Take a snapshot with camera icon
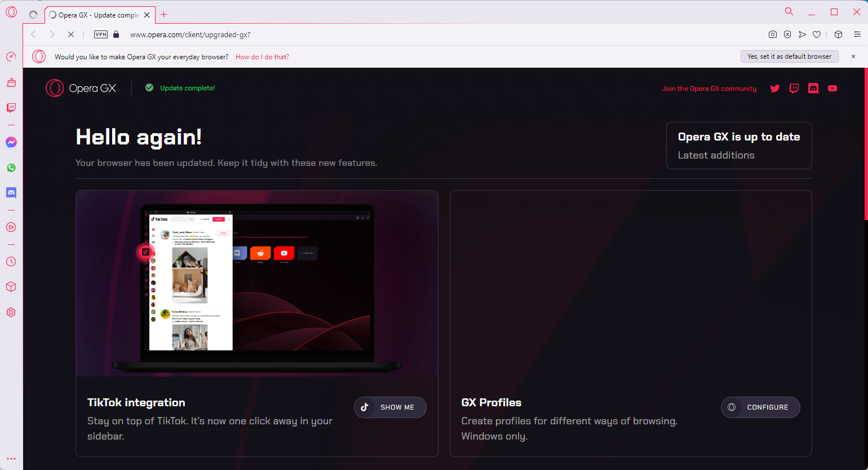Screen dimensions: 868x470 pos(773,34)
